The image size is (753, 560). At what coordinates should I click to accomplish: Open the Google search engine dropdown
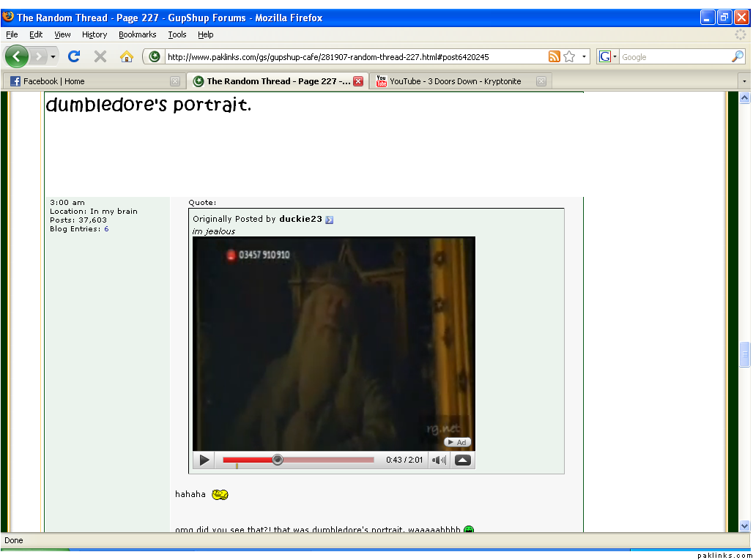tap(608, 56)
